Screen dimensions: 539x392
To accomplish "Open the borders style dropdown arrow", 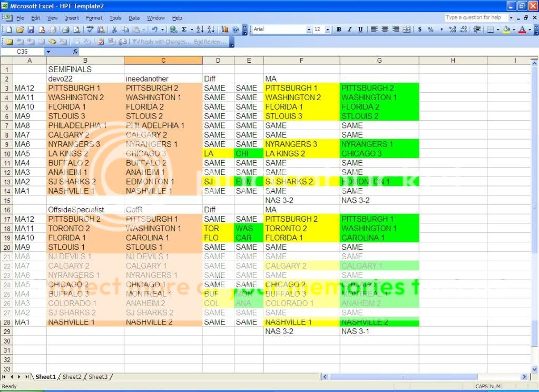I will click(x=498, y=30).
